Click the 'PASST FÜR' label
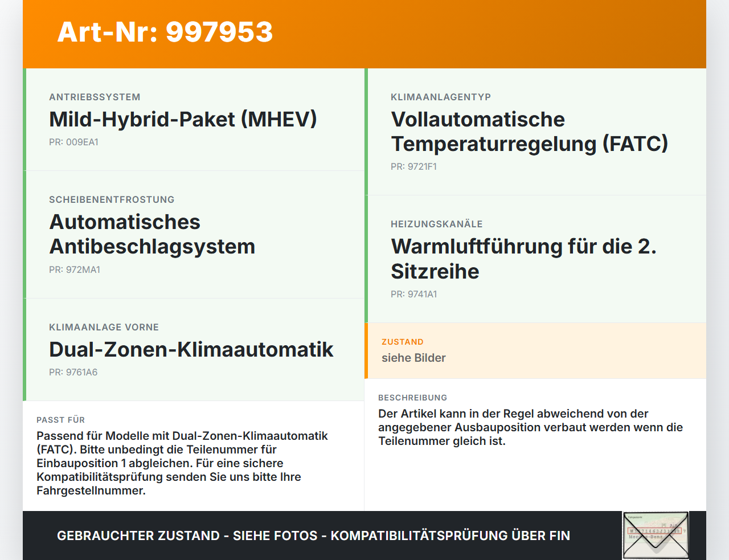This screenshot has width=729, height=560. point(60,420)
